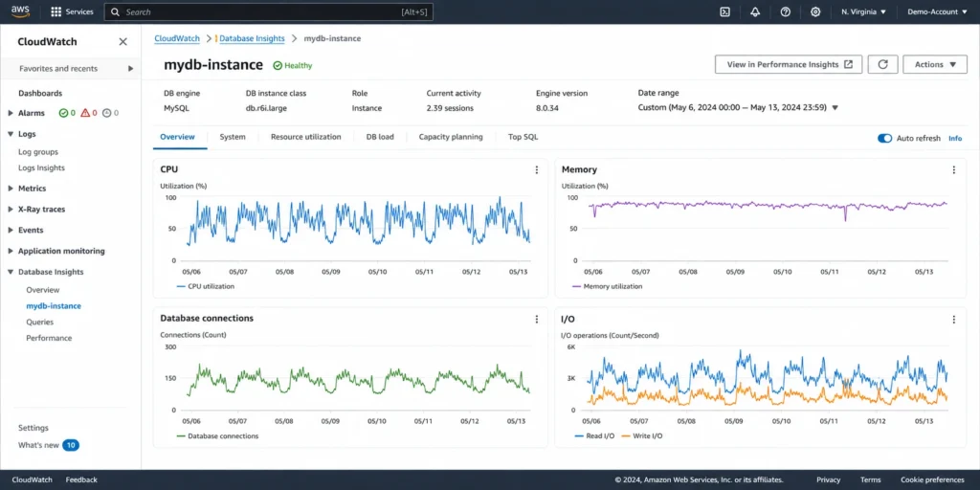Open Memory widget options menu
This screenshot has height=490, width=980.
[x=954, y=170]
